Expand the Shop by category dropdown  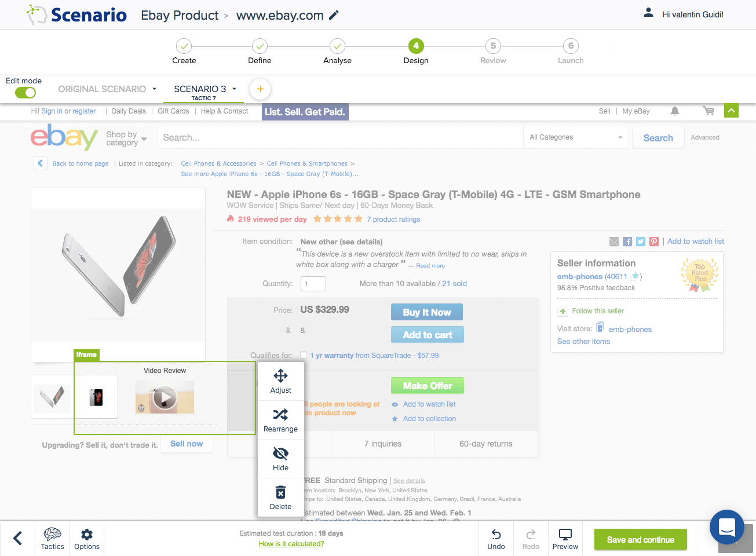pyautogui.click(x=127, y=138)
